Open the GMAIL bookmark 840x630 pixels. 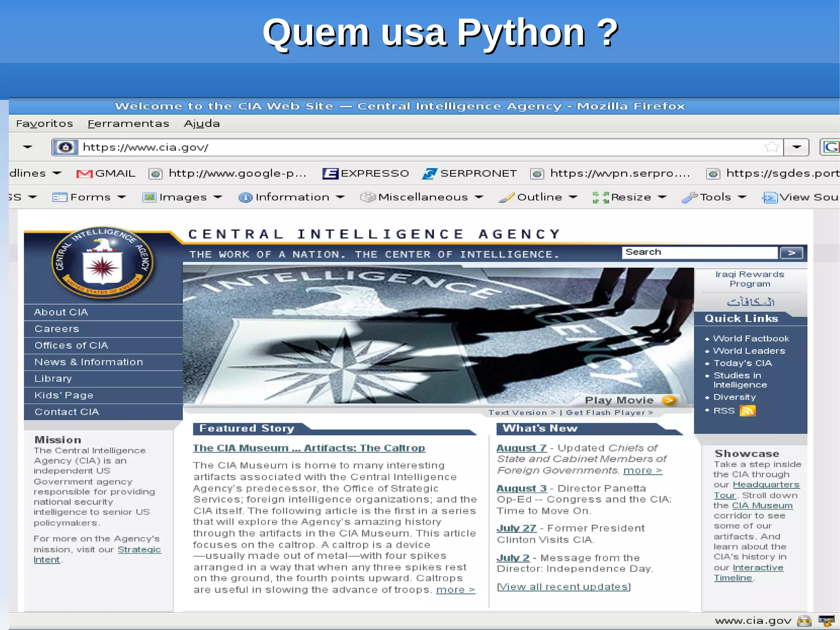click(x=106, y=174)
